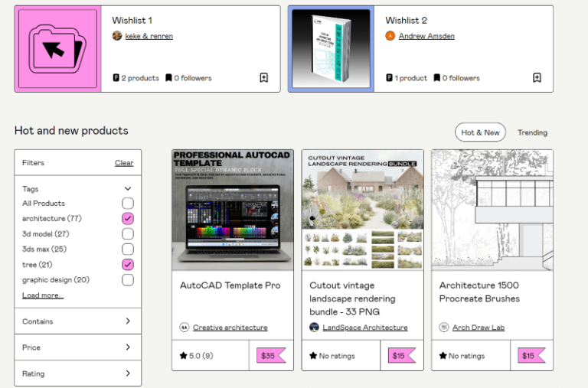This screenshot has width=588, height=388.
Task: Open the Wishlist 1 title
Action: click(132, 20)
